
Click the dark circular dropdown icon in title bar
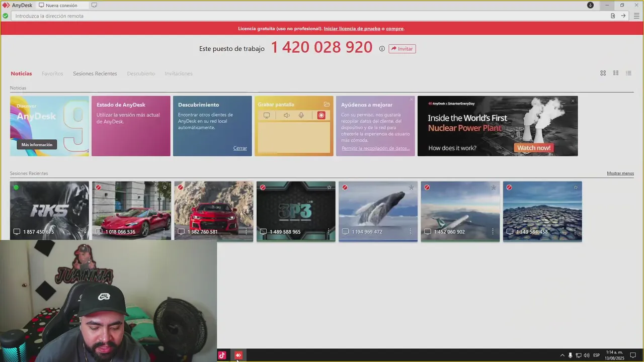click(590, 5)
